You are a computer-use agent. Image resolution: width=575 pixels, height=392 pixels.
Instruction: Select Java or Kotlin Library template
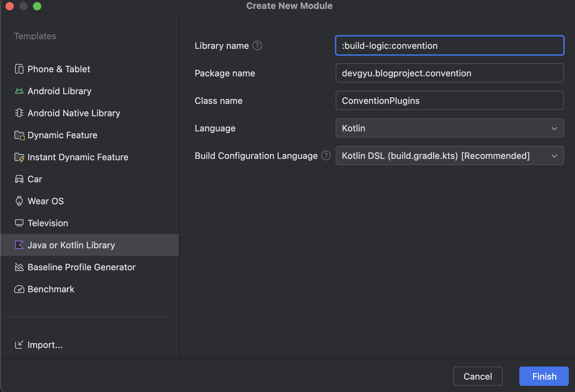pos(71,245)
